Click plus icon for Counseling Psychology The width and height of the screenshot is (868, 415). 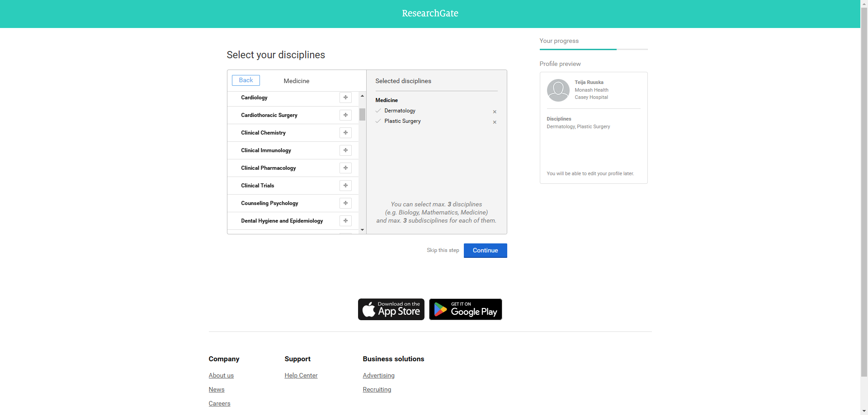pos(345,203)
